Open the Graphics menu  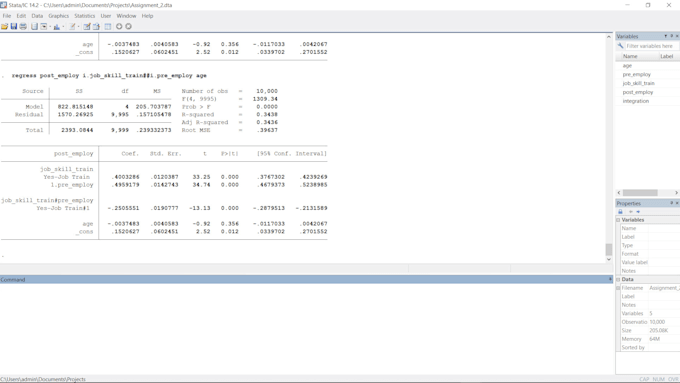[59, 16]
